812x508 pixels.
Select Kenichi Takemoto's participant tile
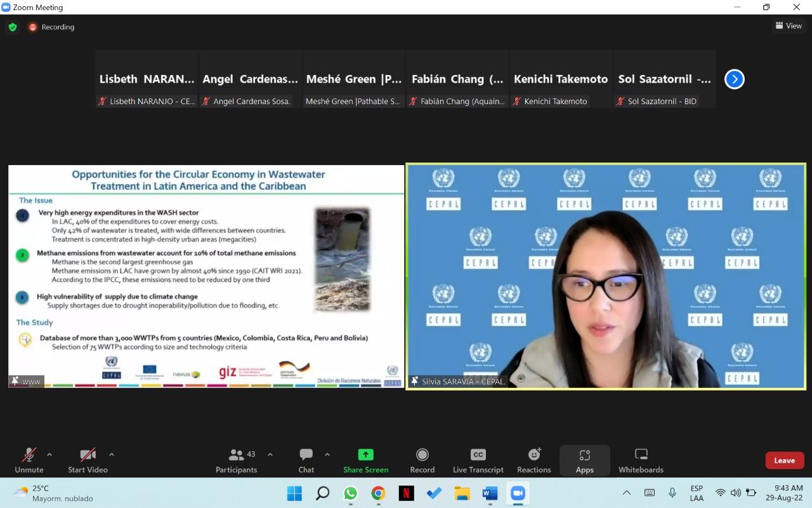coord(561,79)
